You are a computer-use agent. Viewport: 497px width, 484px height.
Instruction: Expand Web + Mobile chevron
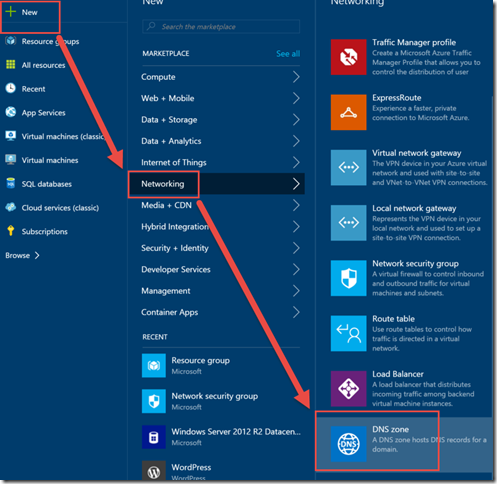pyautogui.click(x=296, y=98)
